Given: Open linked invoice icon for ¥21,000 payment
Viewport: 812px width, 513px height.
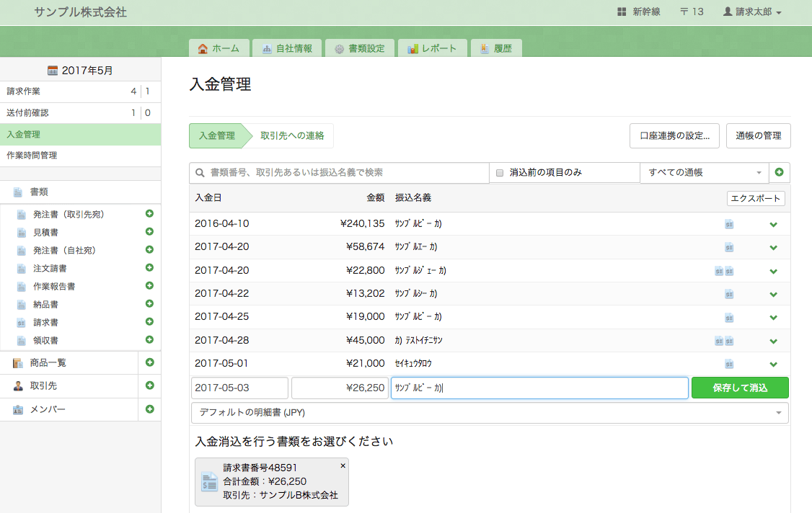Looking at the screenshot, I should click(x=729, y=364).
